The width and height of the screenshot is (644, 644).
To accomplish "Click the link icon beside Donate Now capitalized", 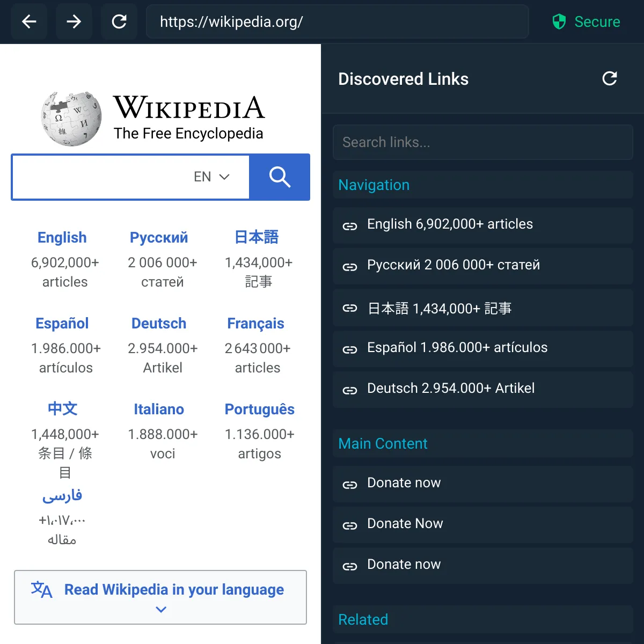I will coord(350,525).
